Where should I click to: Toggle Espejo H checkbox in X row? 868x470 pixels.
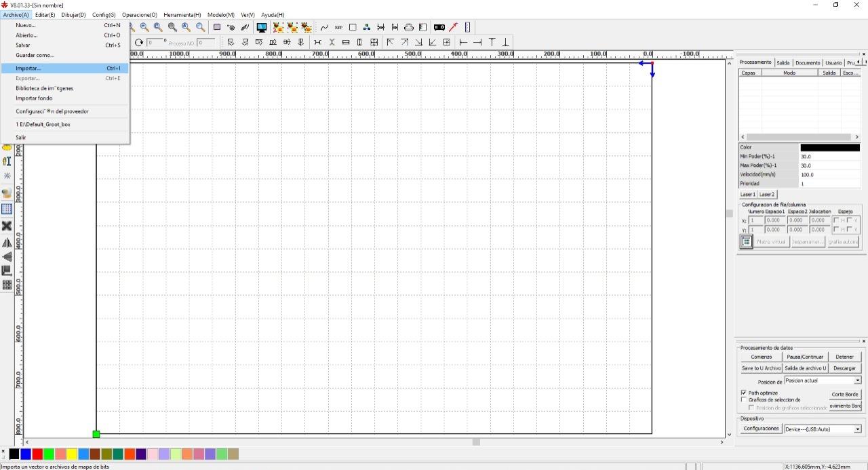[x=836, y=220]
